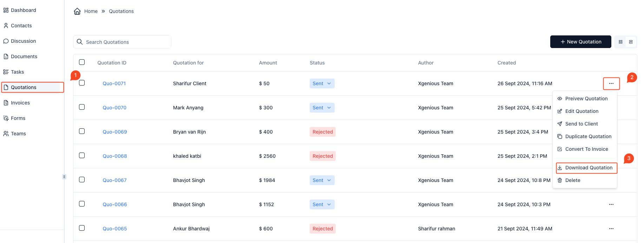Switch to grid view layout icon
The height and width of the screenshot is (243, 644).
pos(620,42)
